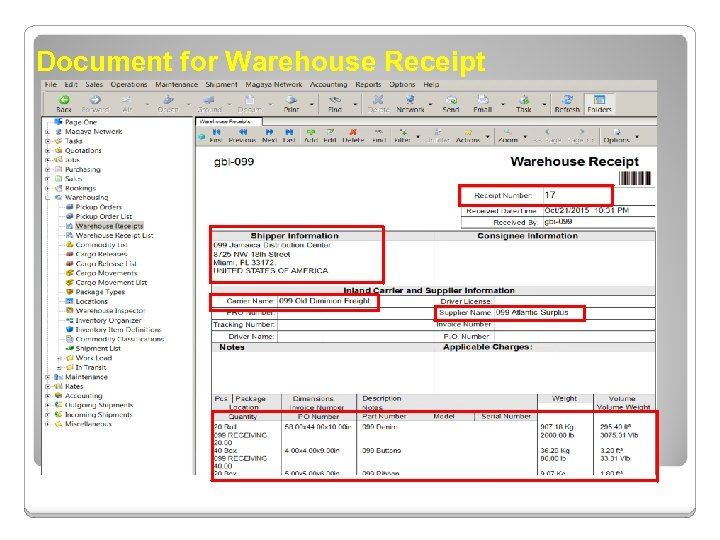Image resolution: width=720 pixels, height=540 pixels.
Task: Select Pickup Orders in the tree
Action: click(x=98, y=207)
